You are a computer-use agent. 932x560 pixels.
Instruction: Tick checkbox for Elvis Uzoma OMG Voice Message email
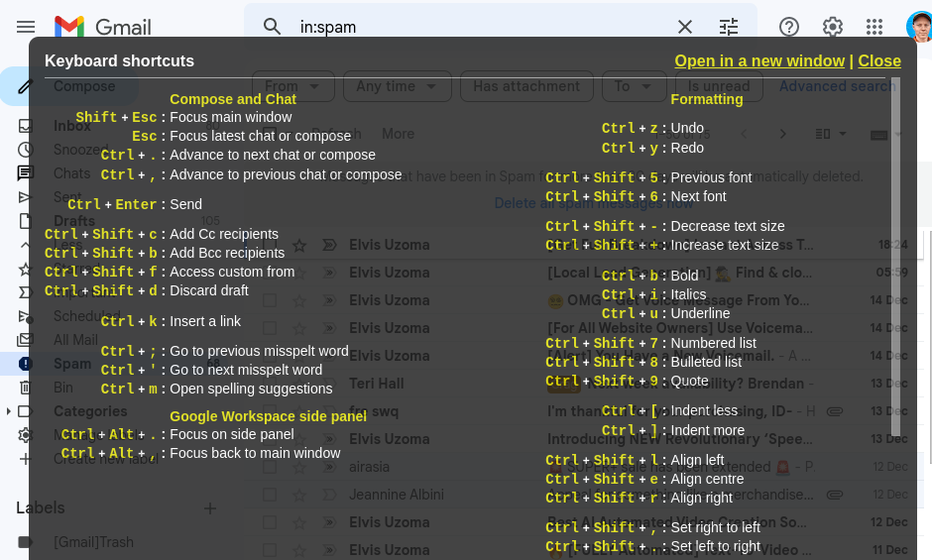tap(270, 300)
